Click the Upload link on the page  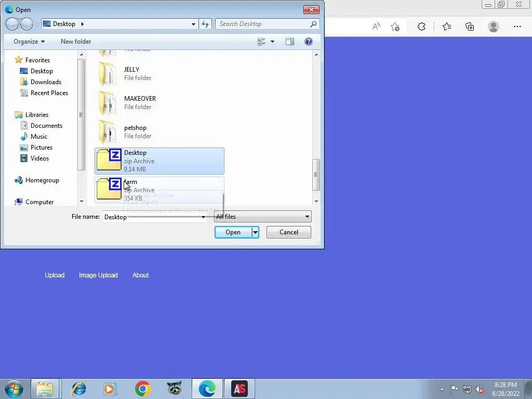55,275
